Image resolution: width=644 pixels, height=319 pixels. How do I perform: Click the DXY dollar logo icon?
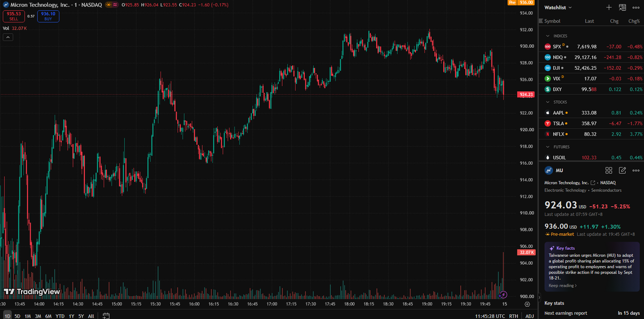coord(548,89)
